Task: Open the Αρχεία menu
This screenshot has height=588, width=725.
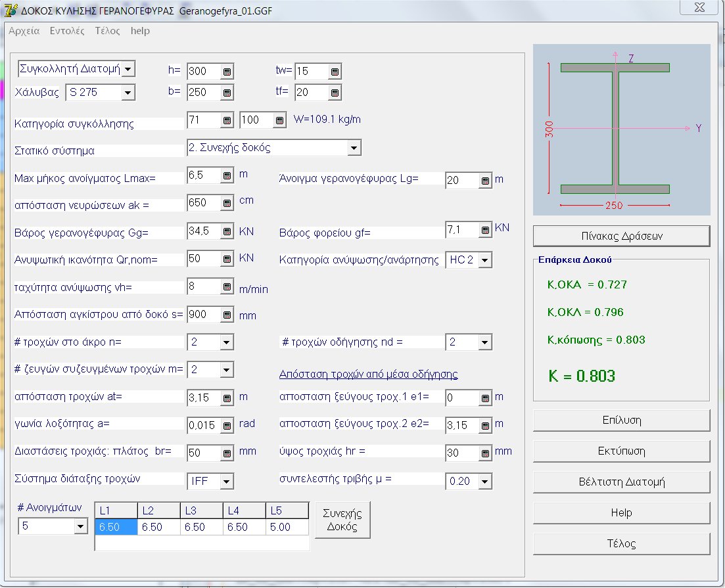Action: (24, 31)
